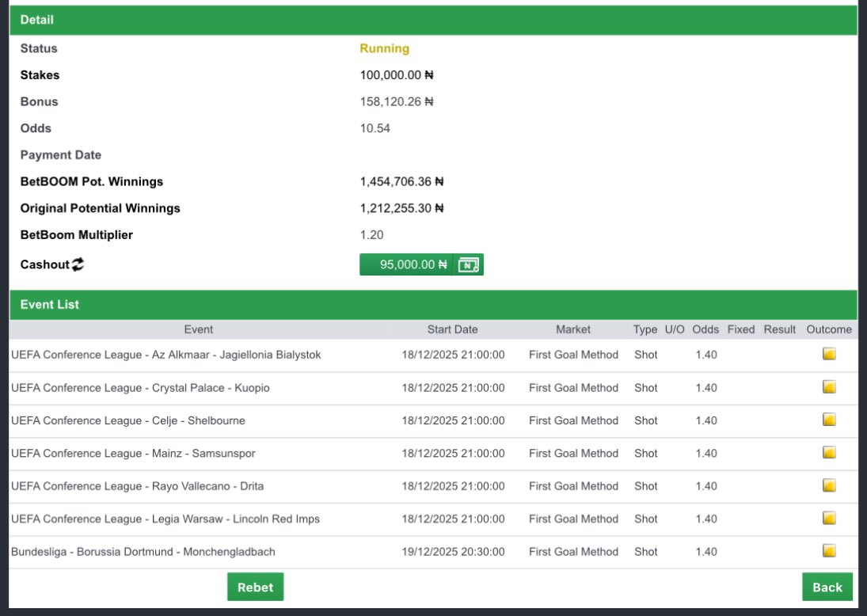The height and width of the screenshot is (616, 867).
Task: Click the Outcome icon for Az Alkmaar - Jagiellonia Bialystok
Action: (x=828, y=354)
